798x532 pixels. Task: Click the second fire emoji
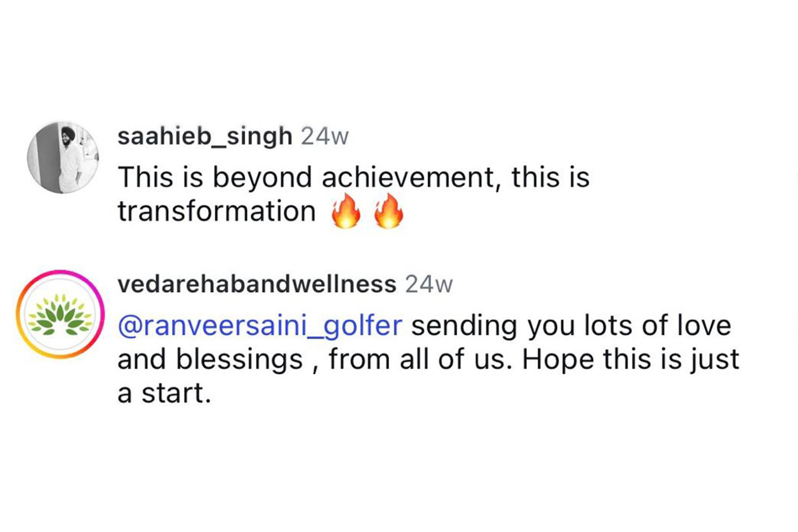(389, 211)
